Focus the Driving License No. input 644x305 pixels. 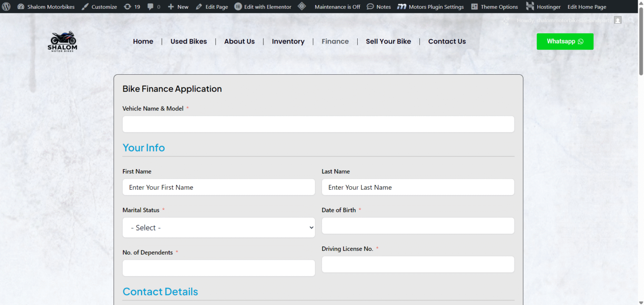[x=418, y=264]
